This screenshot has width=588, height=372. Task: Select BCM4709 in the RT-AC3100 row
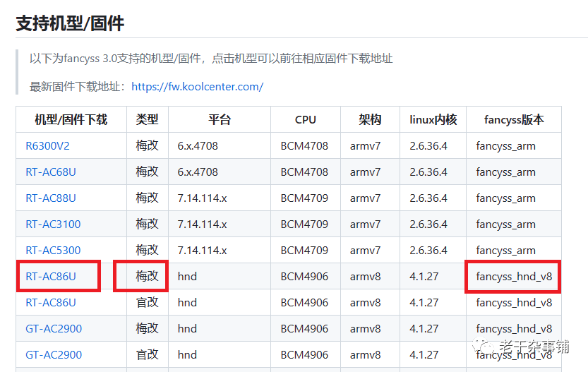304,224
